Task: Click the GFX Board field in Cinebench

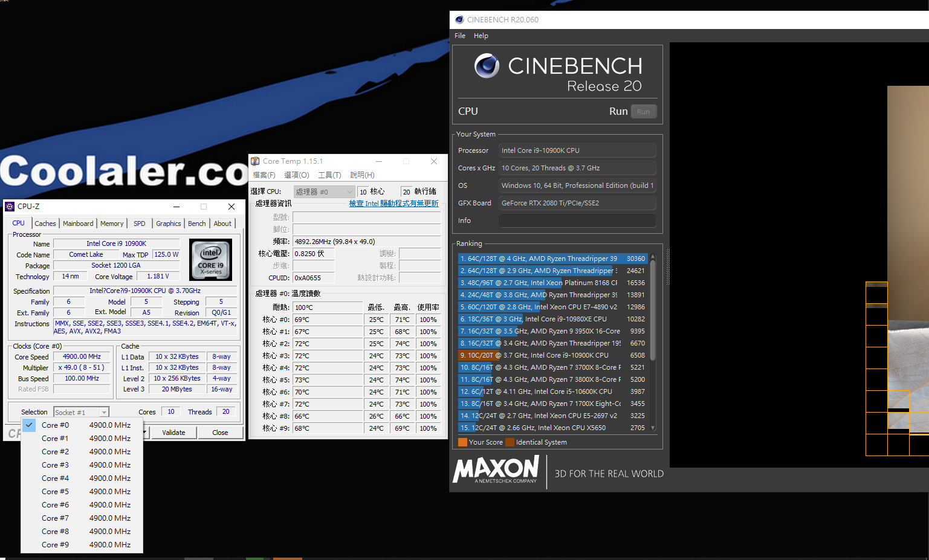Action: (577, 203)
